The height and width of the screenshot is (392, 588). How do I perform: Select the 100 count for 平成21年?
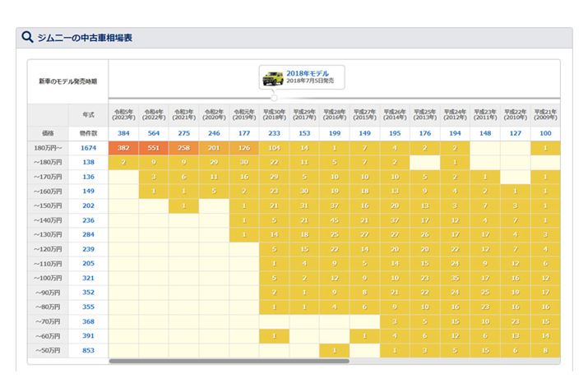coord(545,133)
